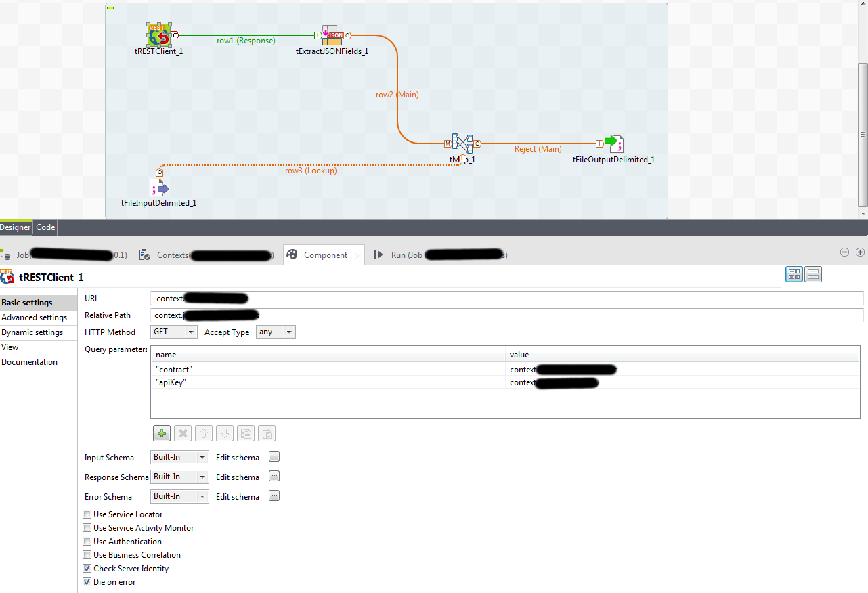Switch component view to vertical layout icon
The image size is (868, 593).
pos(812,274)
